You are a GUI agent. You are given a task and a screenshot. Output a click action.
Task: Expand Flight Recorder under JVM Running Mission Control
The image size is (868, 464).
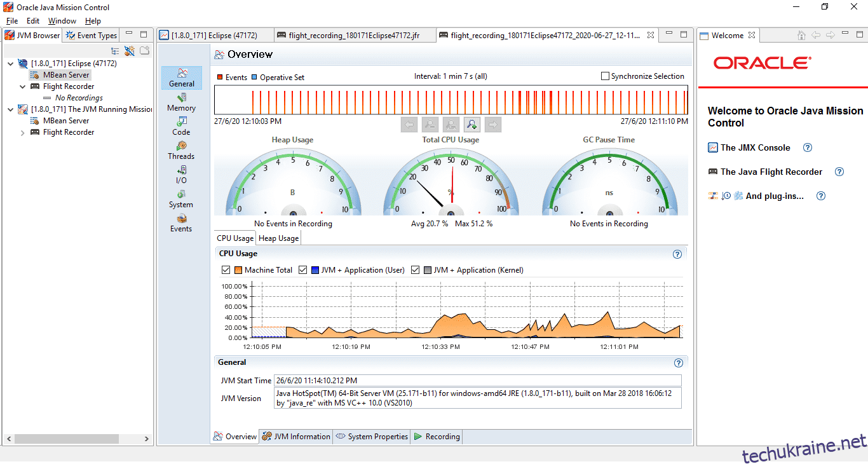coord(23,132)
